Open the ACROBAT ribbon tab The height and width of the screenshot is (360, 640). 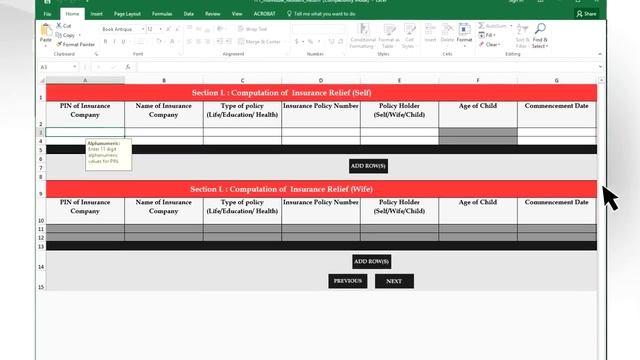point(264,14)
